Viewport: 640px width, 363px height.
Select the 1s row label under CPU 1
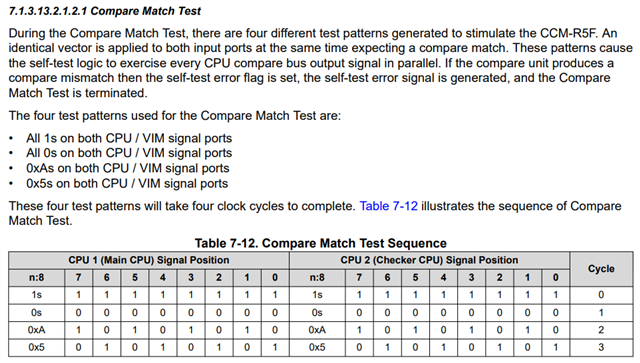click(x=36, y=295)
